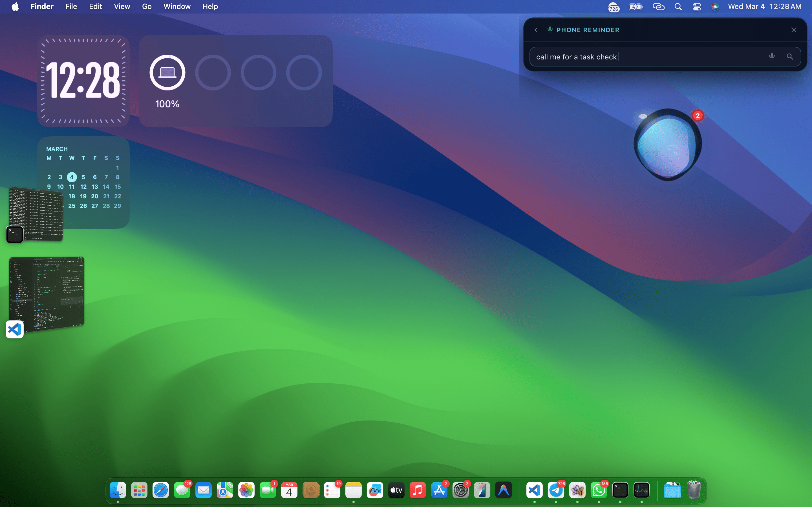Click the Terminal window thumbnail in Stage Manager
Image resolution: width=812 pixels, height=507 pixels.
[36, 214]
